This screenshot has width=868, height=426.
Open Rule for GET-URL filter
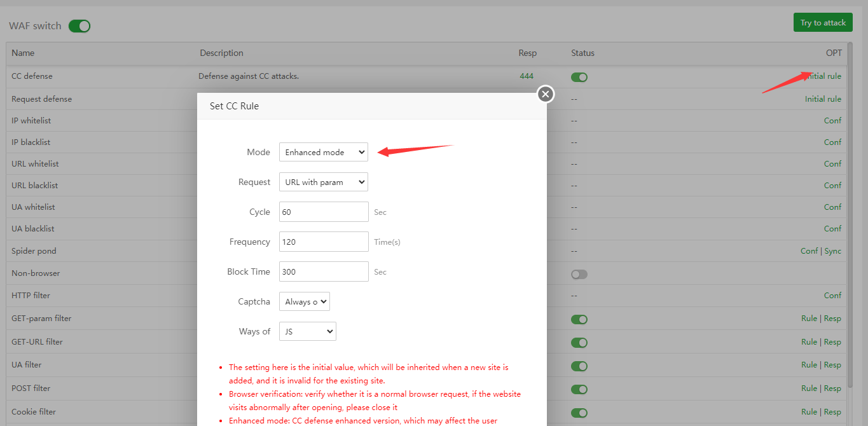tap(809, 342)
